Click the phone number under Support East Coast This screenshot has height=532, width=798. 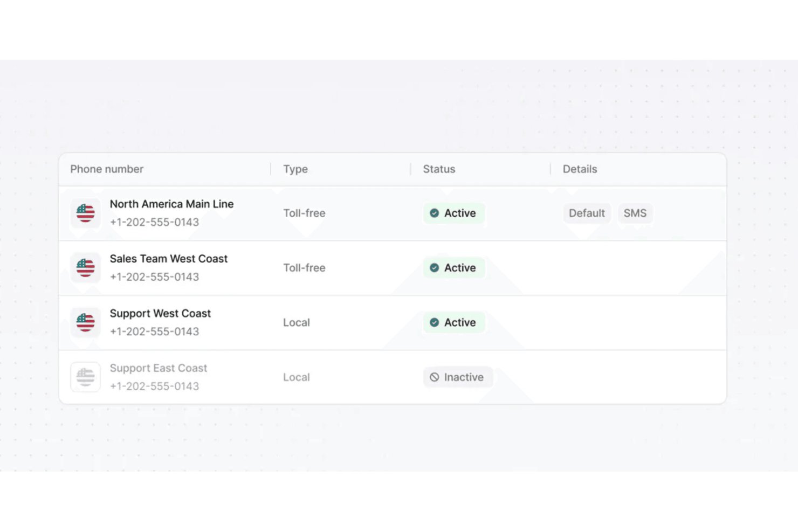(x=154, y=386)
